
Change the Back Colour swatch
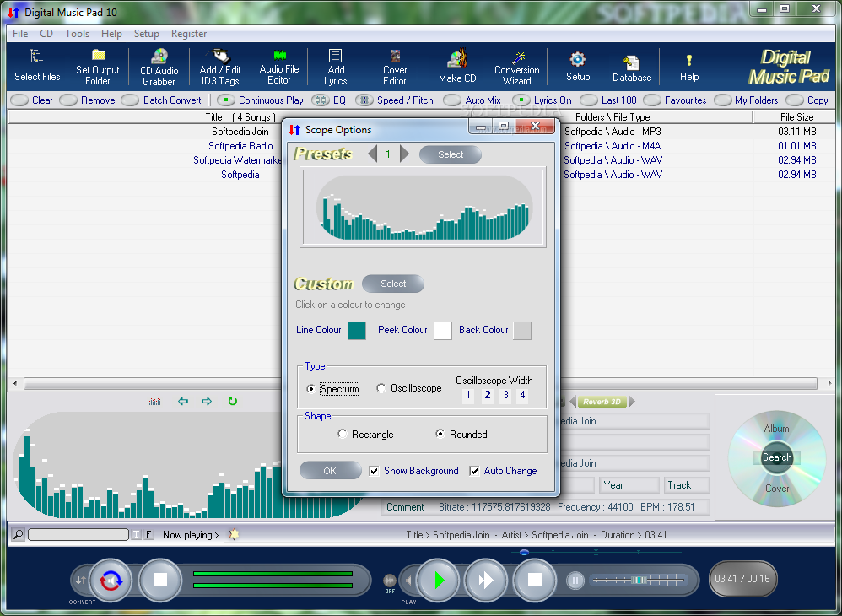pyautogui.click(x=522, y=330)
